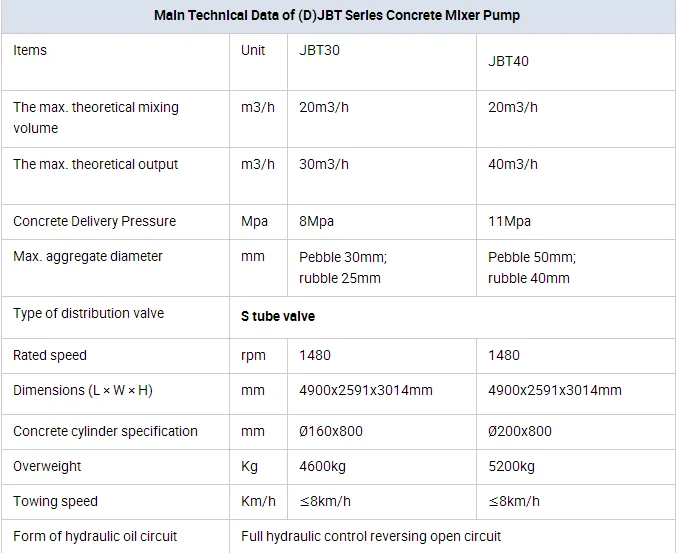
Task: Select the 'S tube valve' bold text
Action: coord(278,316)
